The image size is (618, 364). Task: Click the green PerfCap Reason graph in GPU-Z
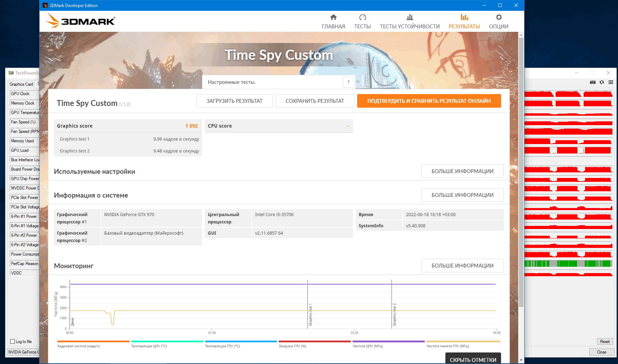click(568, 264)
